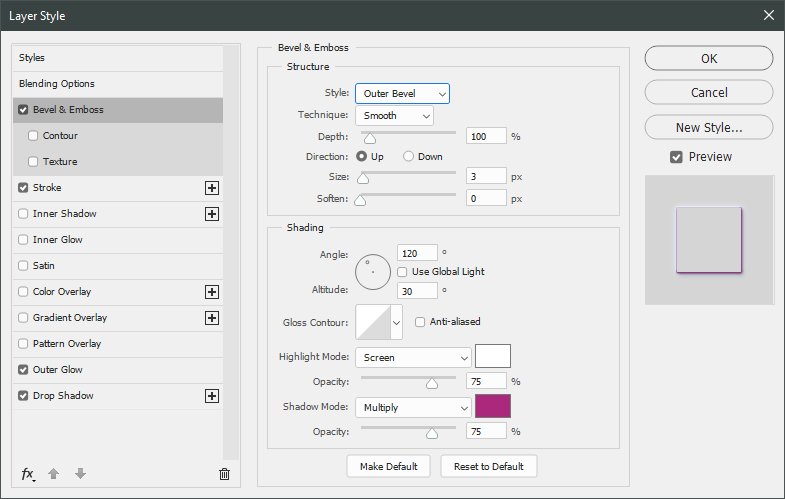Expand the Technique dropdown set to Smooth

(394, 116)
